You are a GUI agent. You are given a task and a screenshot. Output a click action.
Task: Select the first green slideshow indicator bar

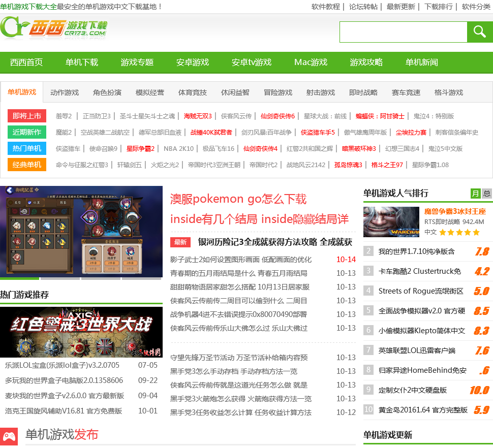click(19, 278)
